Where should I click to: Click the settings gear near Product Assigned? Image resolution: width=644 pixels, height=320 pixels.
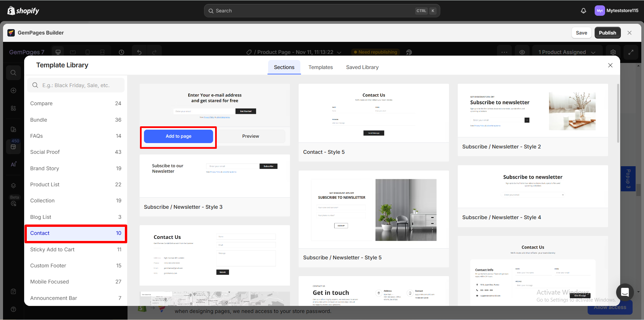613,52
